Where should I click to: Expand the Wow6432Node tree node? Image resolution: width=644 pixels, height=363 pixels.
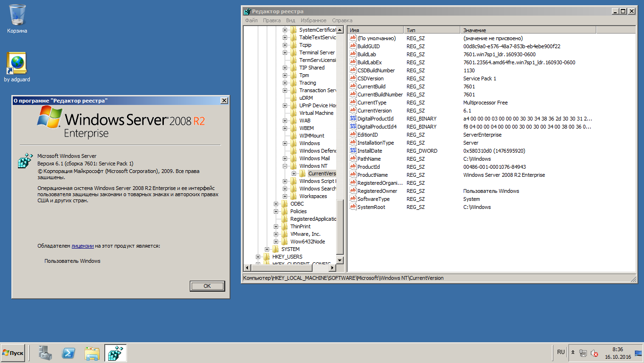[276, 242]
